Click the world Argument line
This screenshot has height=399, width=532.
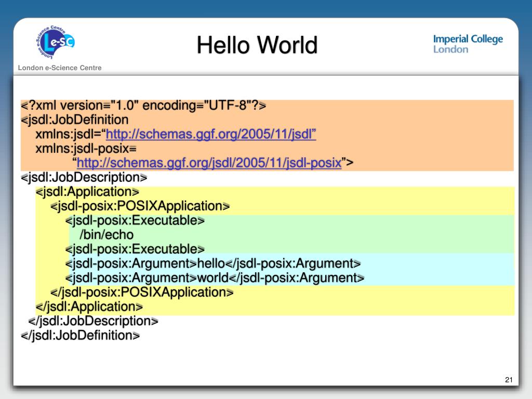click(215, 278)
